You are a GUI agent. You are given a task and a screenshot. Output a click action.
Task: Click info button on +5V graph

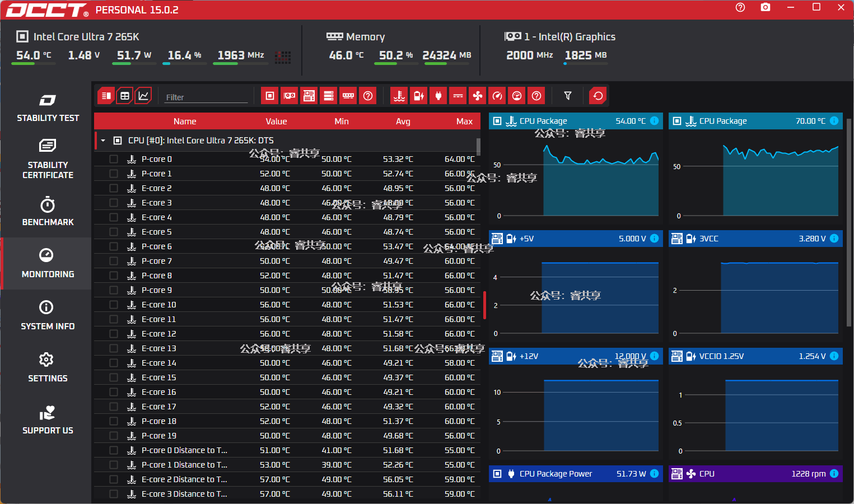click(x=654, y=239)
